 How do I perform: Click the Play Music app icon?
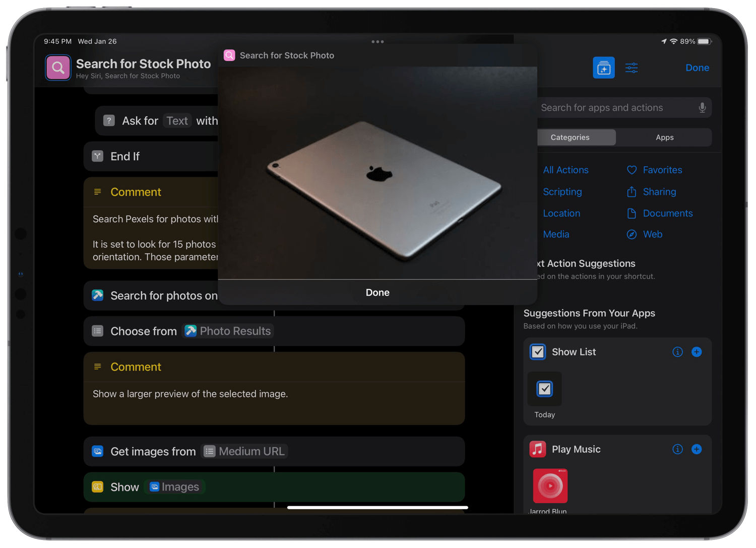(538, 449)
